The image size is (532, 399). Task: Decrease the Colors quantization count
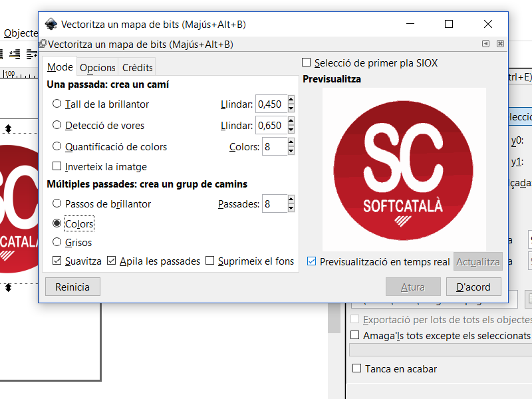291,151
